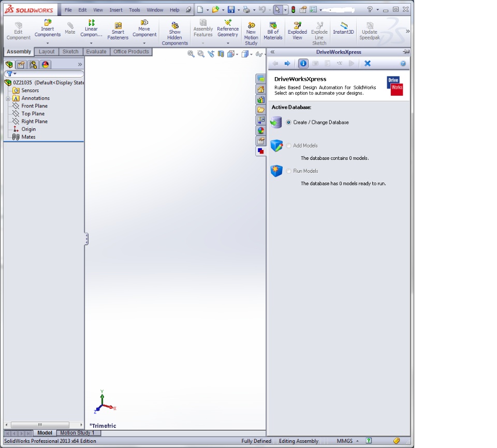Expand Move Component dropdown arrow
Screen dimensions: 497x448
[x=144, y=43]
